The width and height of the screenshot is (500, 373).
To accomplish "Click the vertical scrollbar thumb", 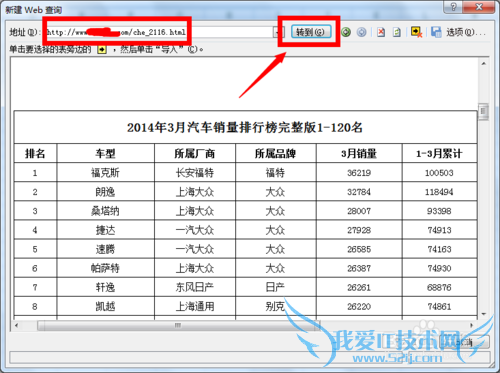I will point(484,111).
